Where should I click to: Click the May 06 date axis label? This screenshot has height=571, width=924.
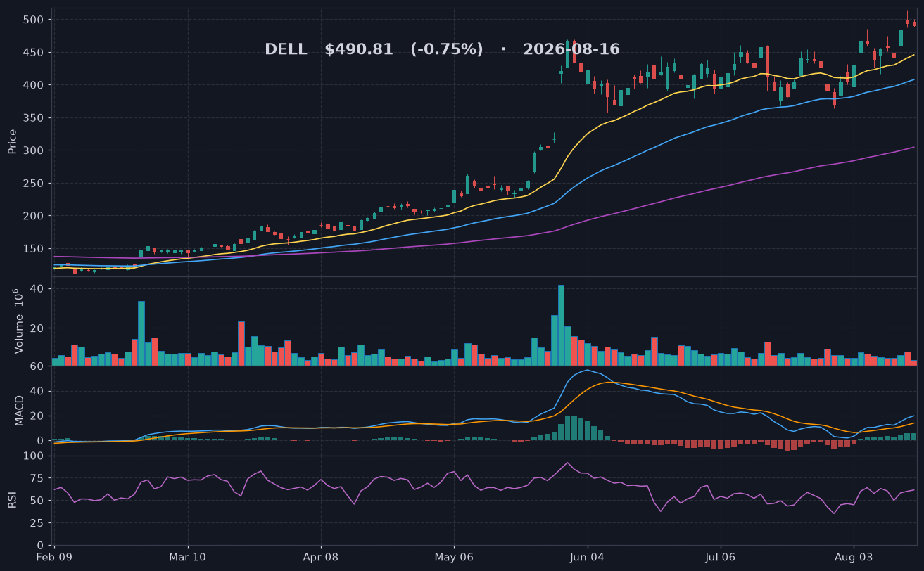[454, 557]
